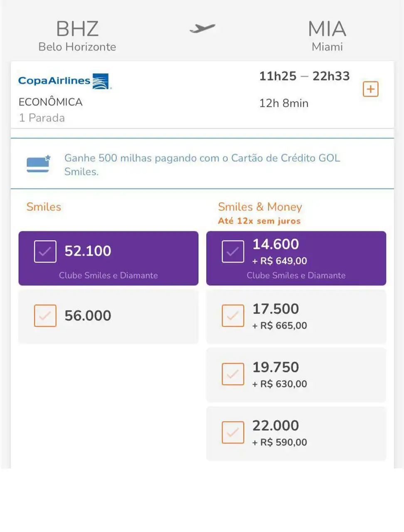Click the GOL Smiles credit card icon
The image size is (404, 532).
point(38,164)
